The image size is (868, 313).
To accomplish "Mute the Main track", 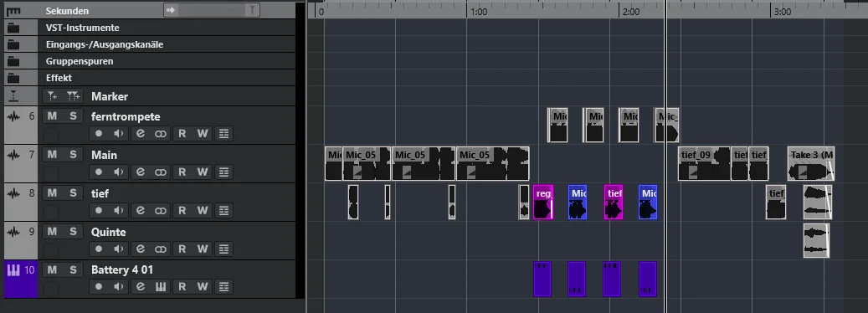I will point(52,154).
